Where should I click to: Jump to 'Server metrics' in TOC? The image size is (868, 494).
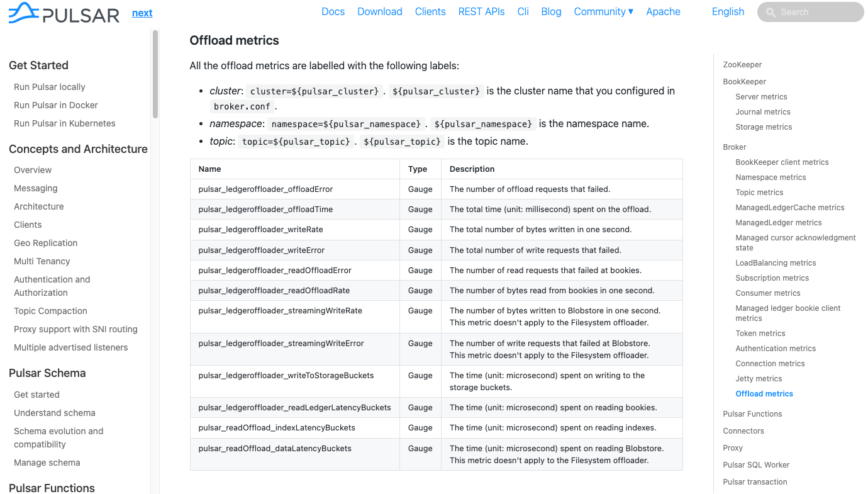pyautogui.click(x=761, y=97)
